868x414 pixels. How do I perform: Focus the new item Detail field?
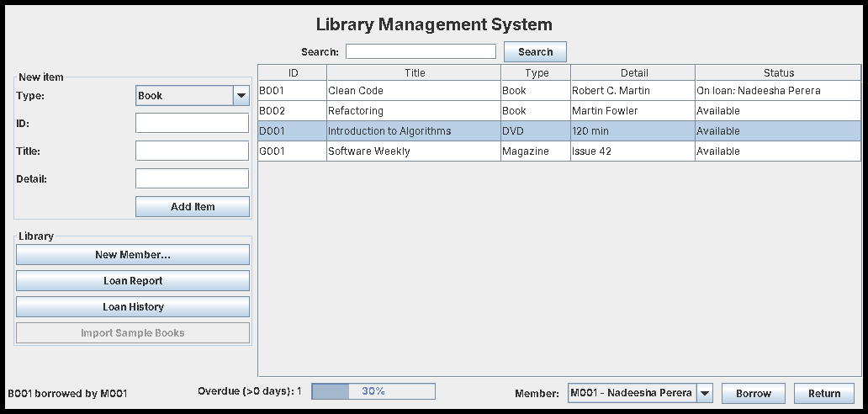pos(192,178)
